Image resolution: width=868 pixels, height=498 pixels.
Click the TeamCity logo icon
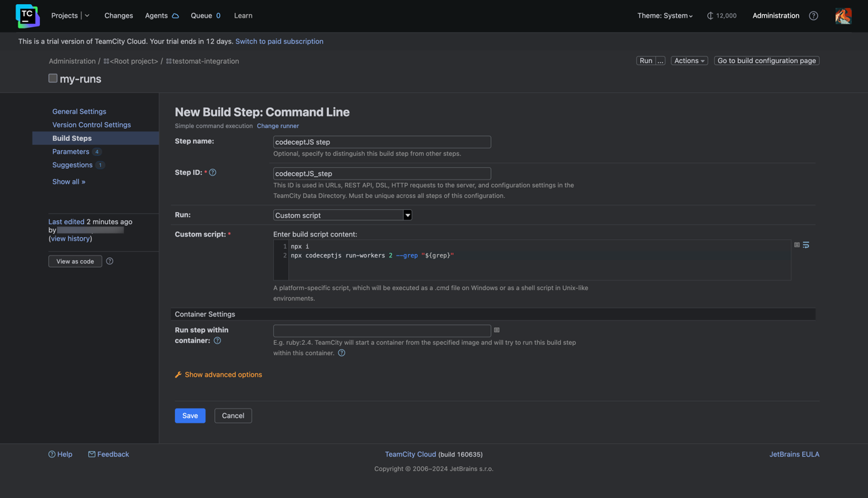click(27, 16)
